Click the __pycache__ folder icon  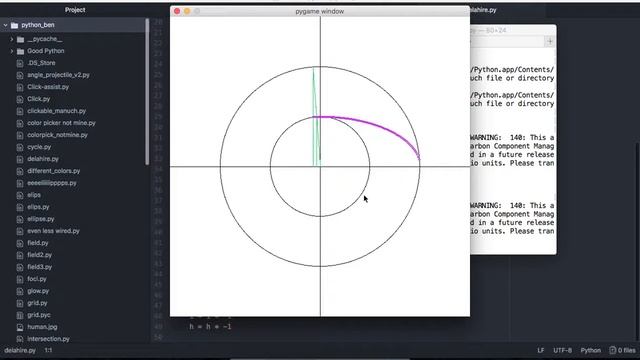coord(20,39)
